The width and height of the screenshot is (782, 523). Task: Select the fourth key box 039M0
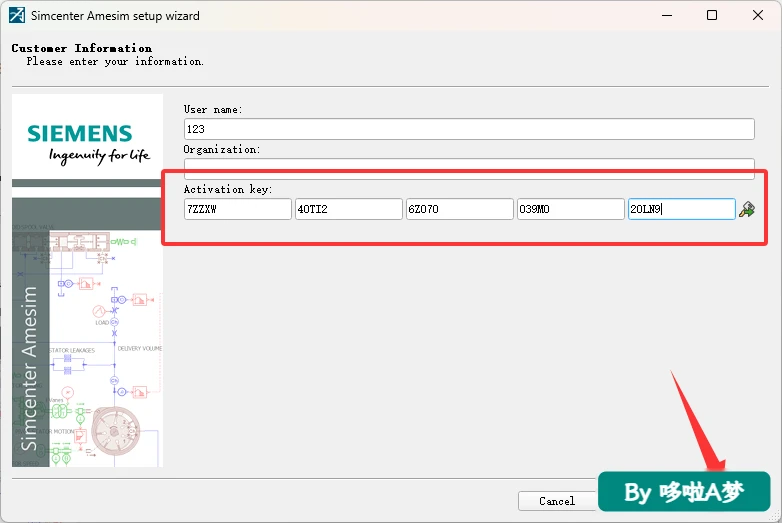[x=571, y=209]
